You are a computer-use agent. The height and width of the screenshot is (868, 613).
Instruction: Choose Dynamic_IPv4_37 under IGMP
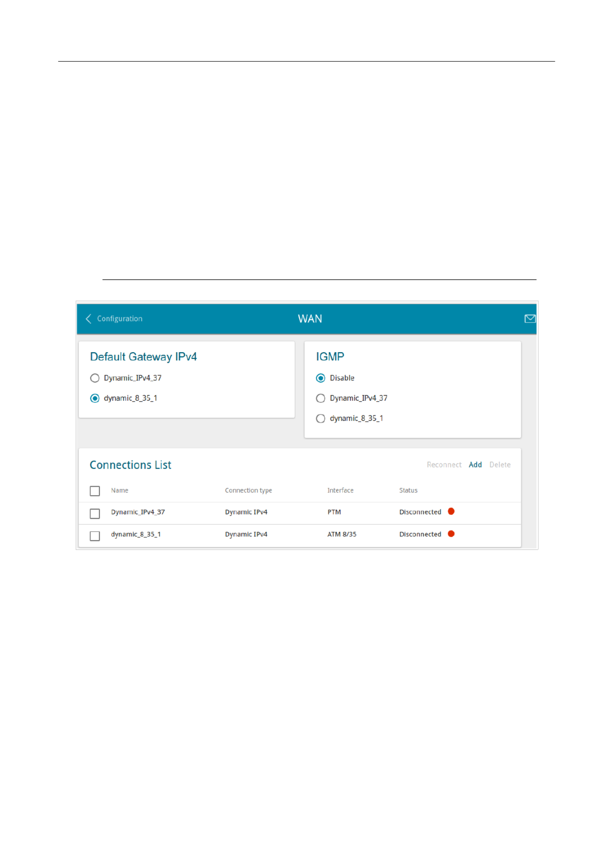(x=321, y=398)
